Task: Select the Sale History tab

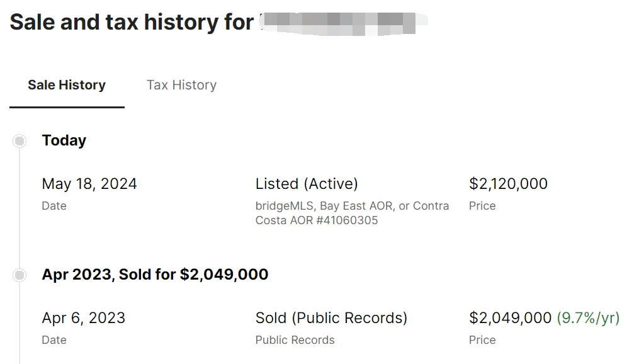Action: click(67, 85)
